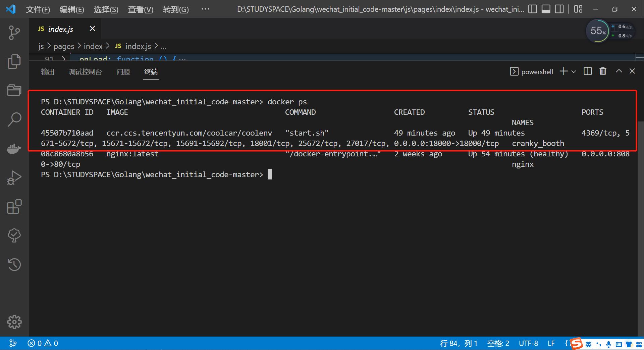Click the VS Code logo in title bar
The image size is (644, 350).
point(10,9)
